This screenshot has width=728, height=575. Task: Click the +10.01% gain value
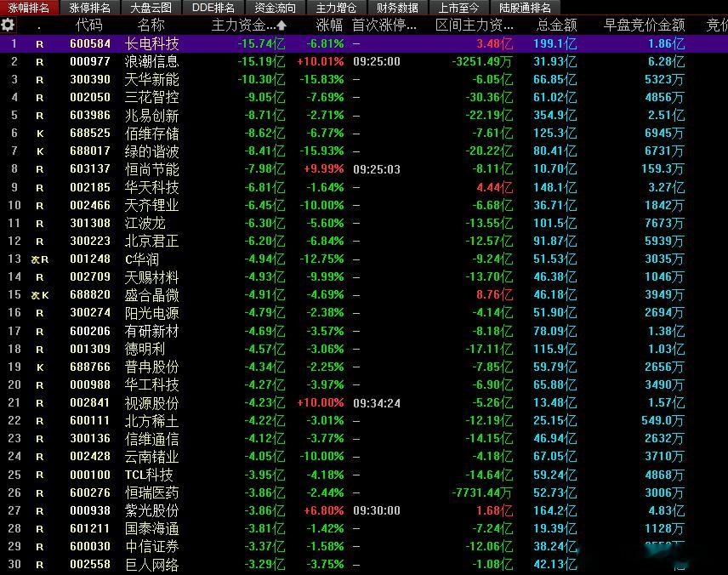click(x=321, y=61)
